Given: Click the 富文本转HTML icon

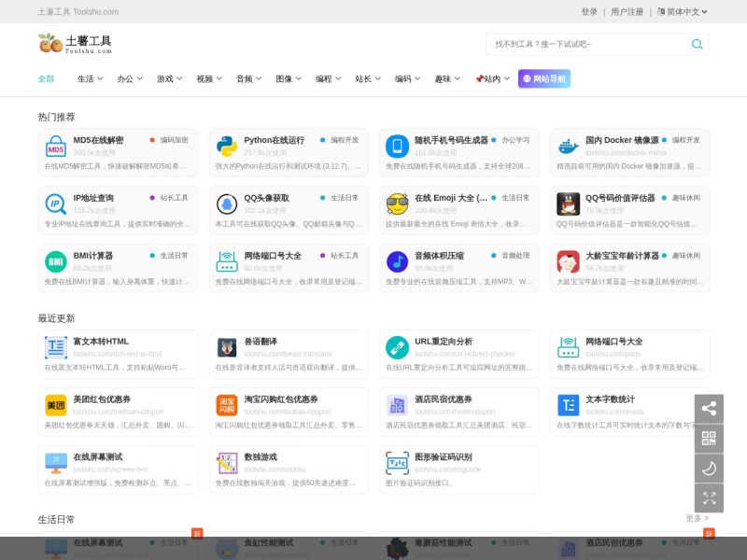Looking at the screenshot, I should point(56,347).
